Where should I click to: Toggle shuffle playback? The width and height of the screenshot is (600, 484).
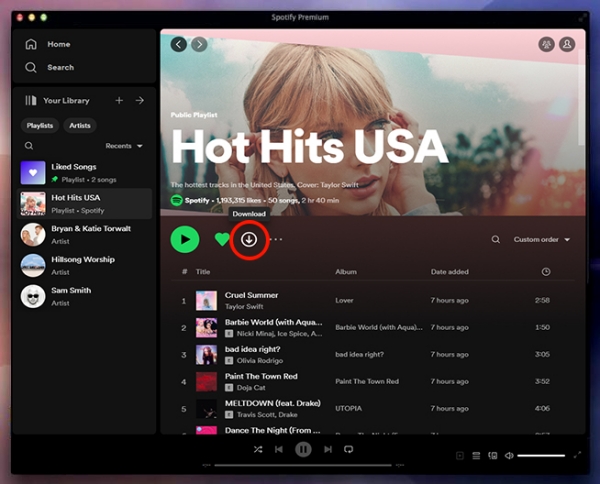[x=258, y=449]
